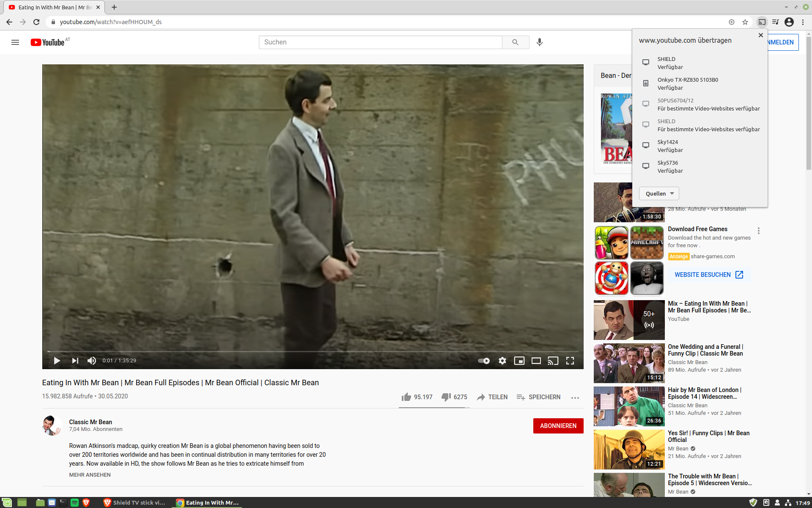This screenshot has width=812, height=508.
Task: Open One Wedding and a Funeral thumbnail
Action: (x=629, y=363)
